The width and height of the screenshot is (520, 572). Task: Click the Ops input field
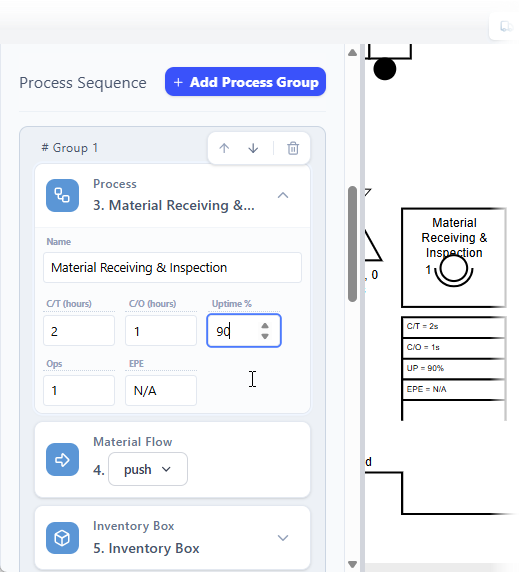click(79, 390)
